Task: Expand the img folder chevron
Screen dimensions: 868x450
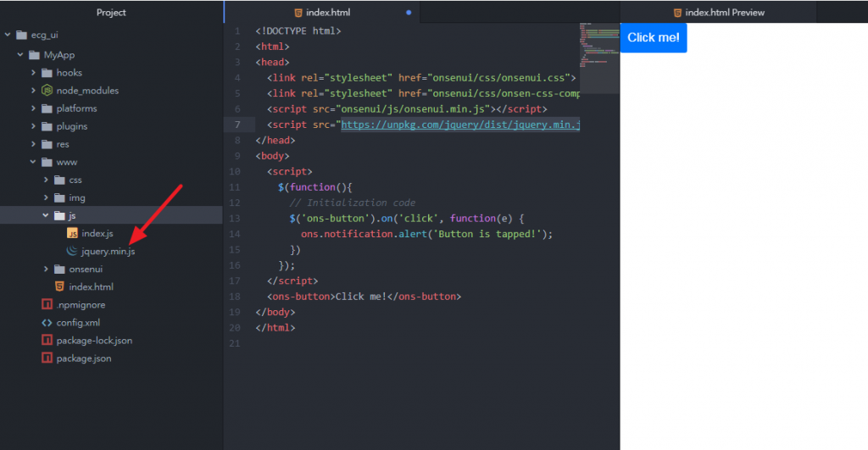Action: (x=46, y=197)
